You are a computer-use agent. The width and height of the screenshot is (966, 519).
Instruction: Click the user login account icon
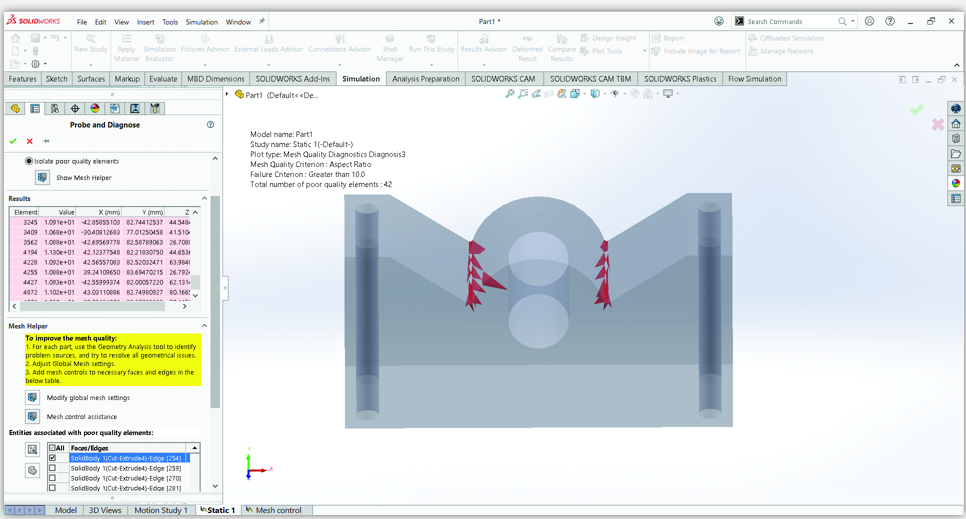[869, 21]
